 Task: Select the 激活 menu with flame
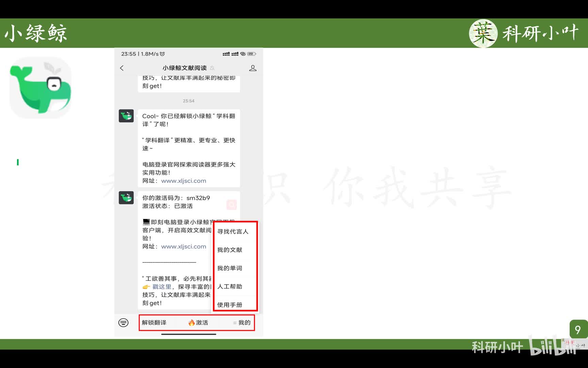coord(198,322)
